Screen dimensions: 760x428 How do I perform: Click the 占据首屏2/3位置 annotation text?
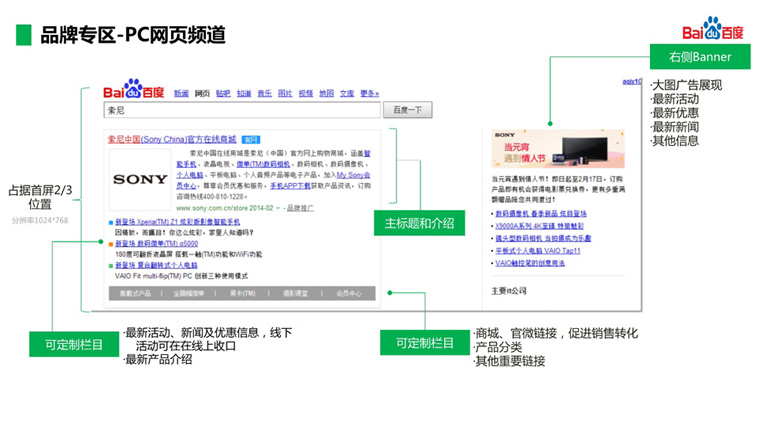(x=40, y=197)
